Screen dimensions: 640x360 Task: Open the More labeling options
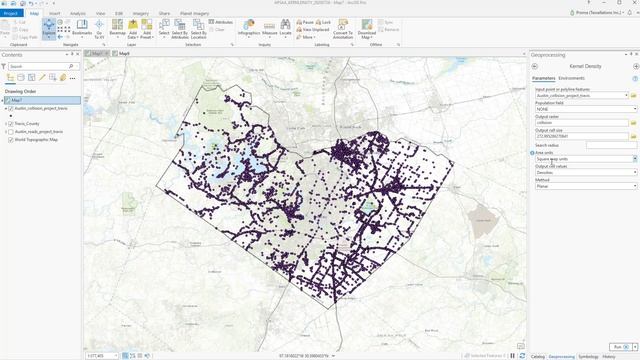pyautogui.click(x=306, y=37)
